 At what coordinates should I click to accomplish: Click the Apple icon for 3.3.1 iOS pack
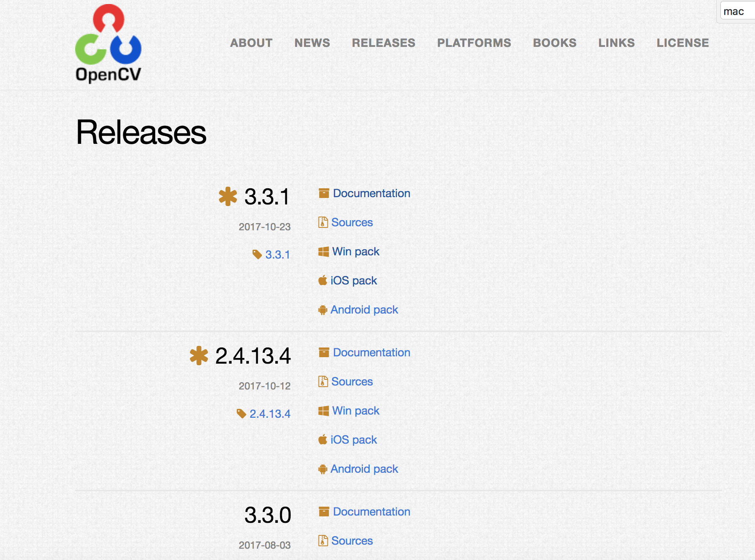(x=323, y=280)
